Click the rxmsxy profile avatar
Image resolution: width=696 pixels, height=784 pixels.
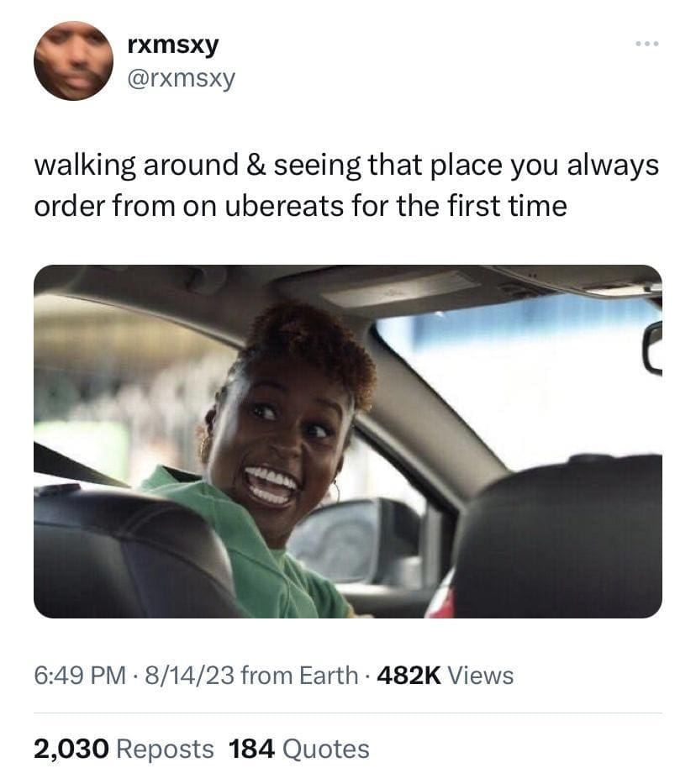click(73, 61)
